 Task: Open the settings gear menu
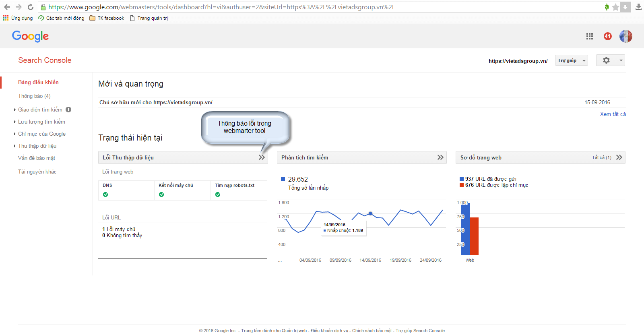point(610,60)
